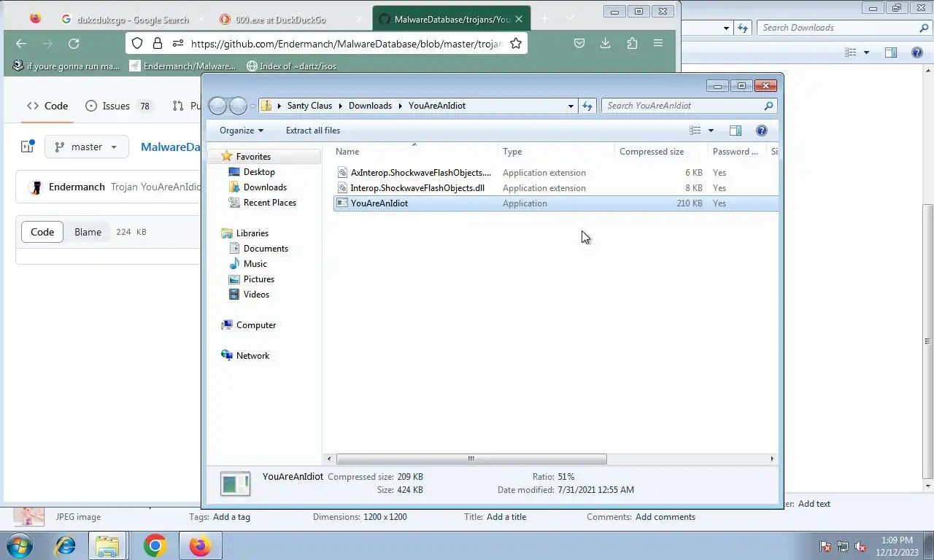Go back in Firefox browser
Image resolution: width=934 pixels, height=560 pixels.
point(21,44)
